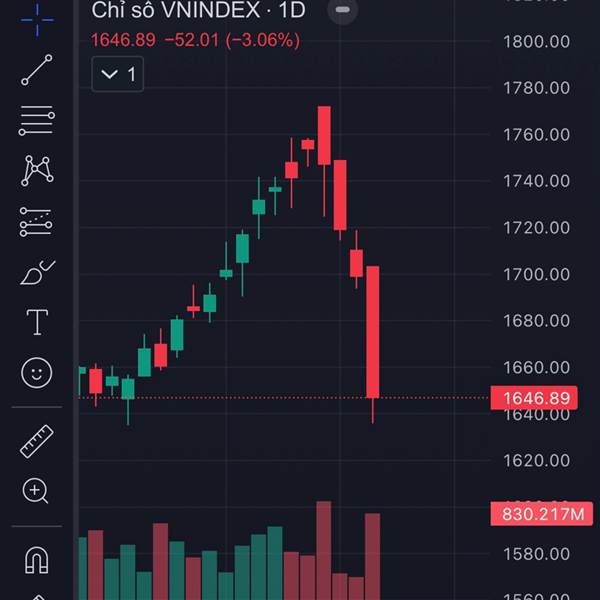This screenshot has height=600, width=600.
Task: Select the crosshair cursor tool
Action: (x=37, y=18)
